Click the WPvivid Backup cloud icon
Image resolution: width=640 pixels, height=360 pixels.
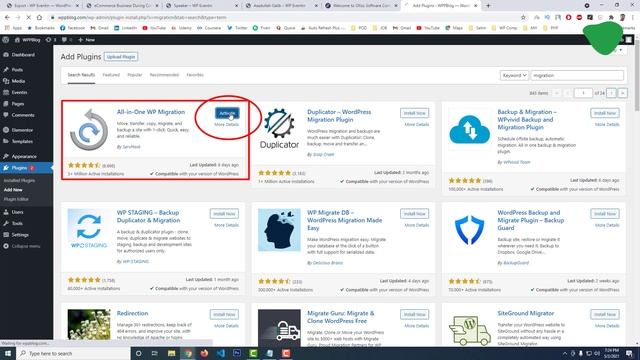[x=469, y=129]
